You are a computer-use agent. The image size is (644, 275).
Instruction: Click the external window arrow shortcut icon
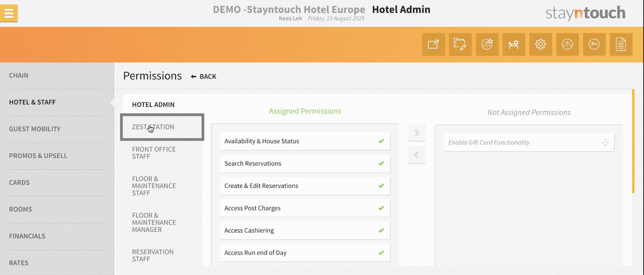[433, 44]
